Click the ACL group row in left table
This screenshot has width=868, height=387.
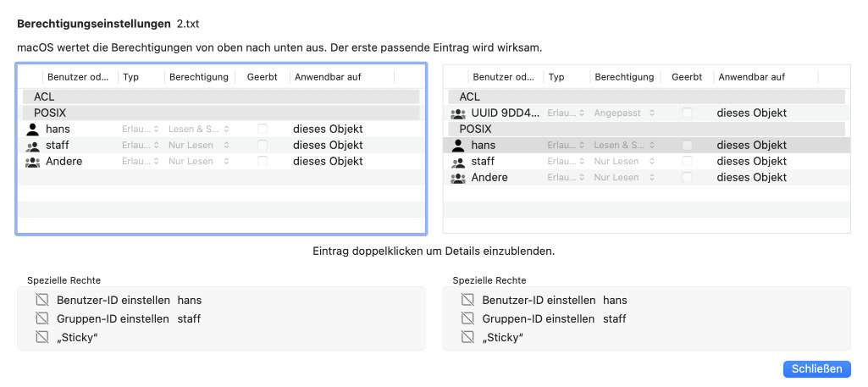tap(221, 97)
